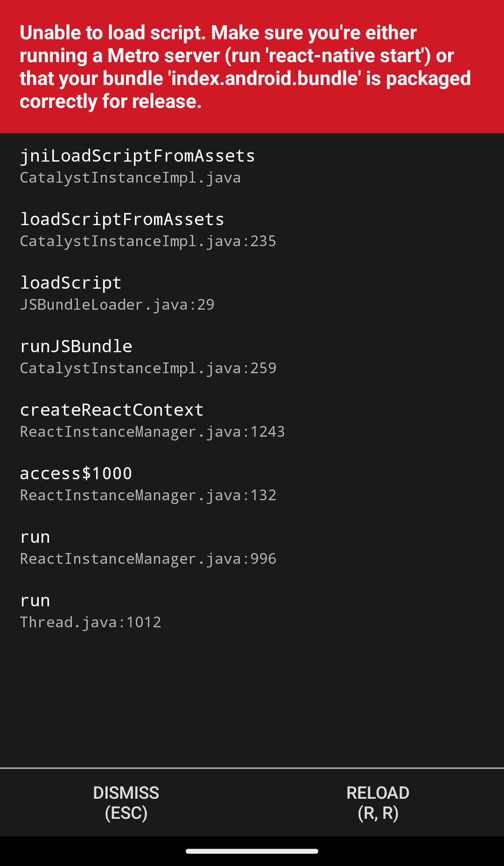The width and height of the screenshot is (504, 866).
Task: Click the access$1000 stack frame
Action: 76,473
